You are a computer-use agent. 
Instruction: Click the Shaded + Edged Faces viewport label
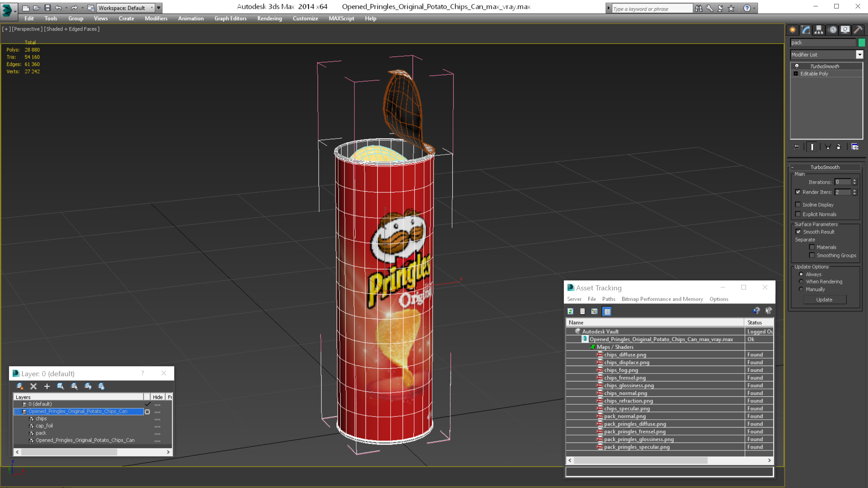tap(72, 29)
